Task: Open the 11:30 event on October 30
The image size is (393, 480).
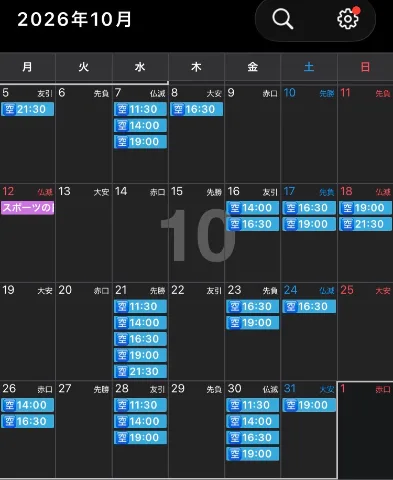Action: pos(253,405)
